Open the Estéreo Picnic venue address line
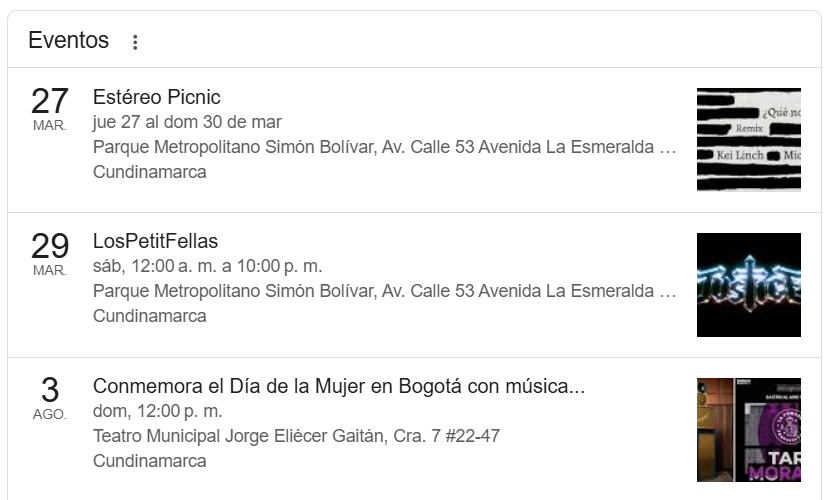825x500 pixels. (x=384, y=148)
